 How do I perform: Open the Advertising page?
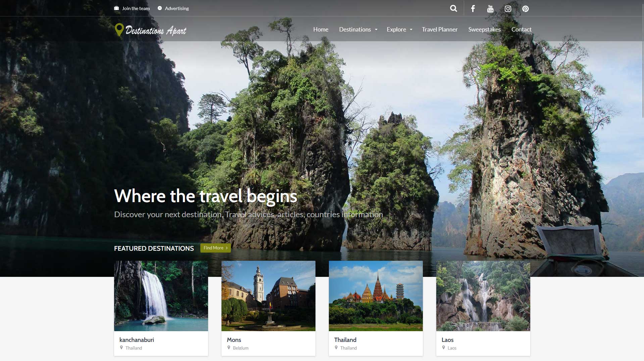(177, 8)
